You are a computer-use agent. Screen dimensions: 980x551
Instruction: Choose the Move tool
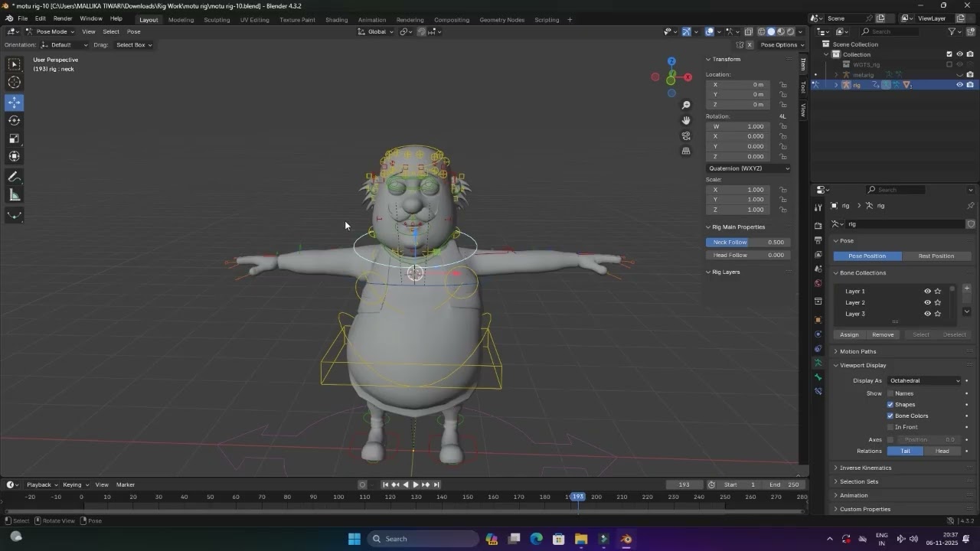(x=15, y=102)
